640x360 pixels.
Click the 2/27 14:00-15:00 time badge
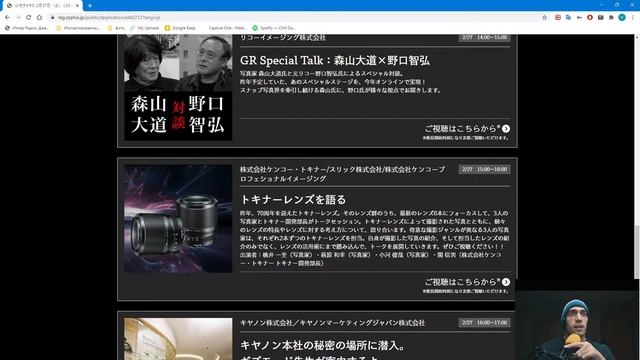point(484,37)
